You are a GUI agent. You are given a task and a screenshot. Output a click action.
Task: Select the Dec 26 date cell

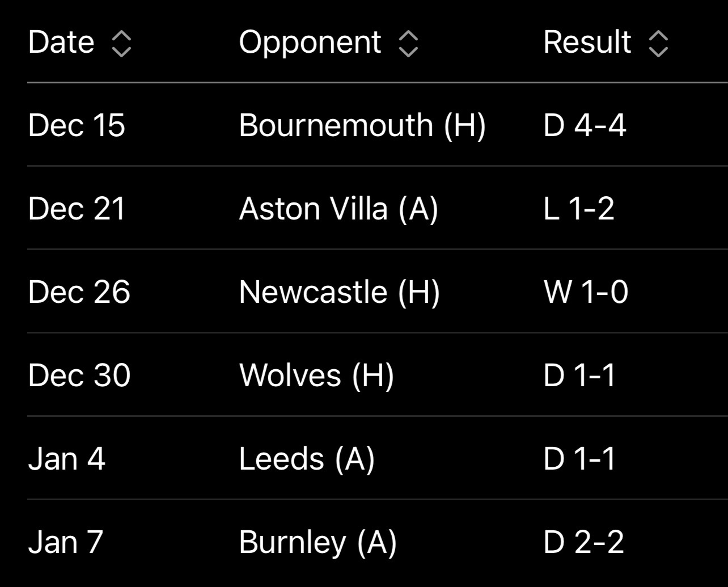79,292
